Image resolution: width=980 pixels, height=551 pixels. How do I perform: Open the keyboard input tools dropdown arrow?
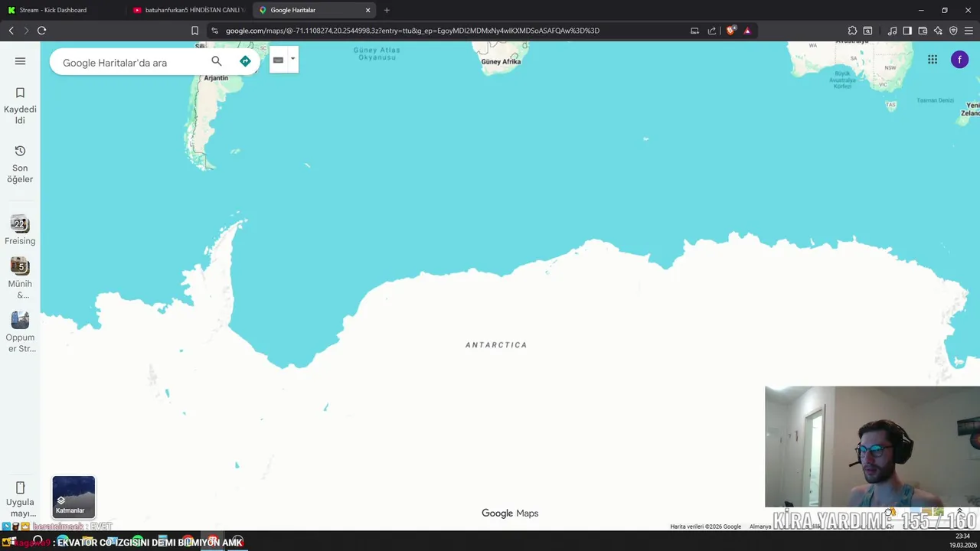pos(292,59)
